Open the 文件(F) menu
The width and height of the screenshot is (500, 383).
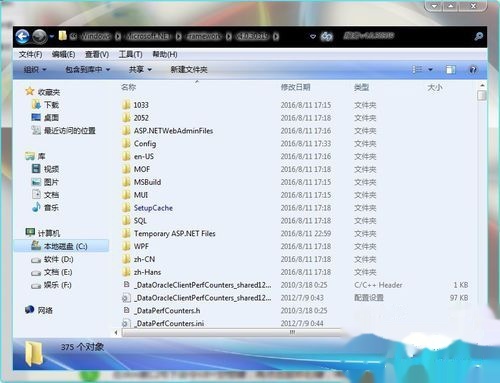pos(30,54)
